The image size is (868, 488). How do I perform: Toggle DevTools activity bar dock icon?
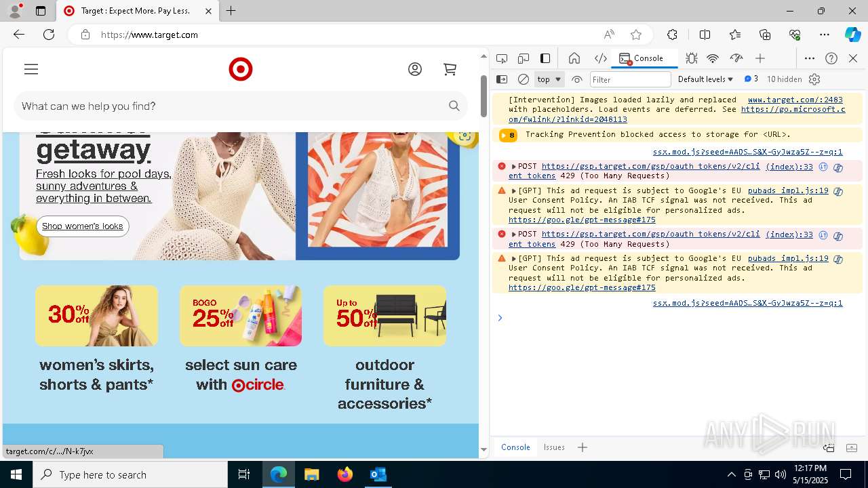tap(545, 58)
